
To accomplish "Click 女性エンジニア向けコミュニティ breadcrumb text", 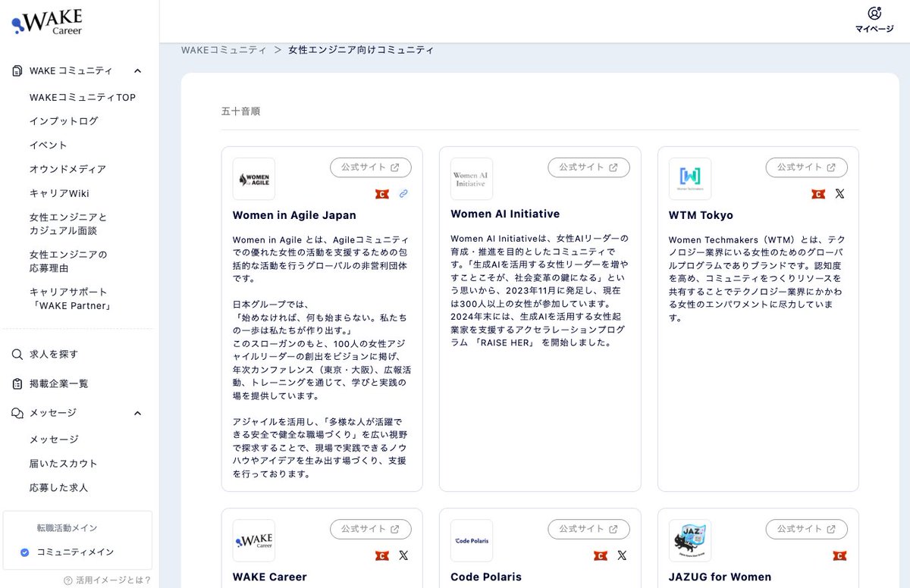I will pyautogui.click(x=361, y=50).
